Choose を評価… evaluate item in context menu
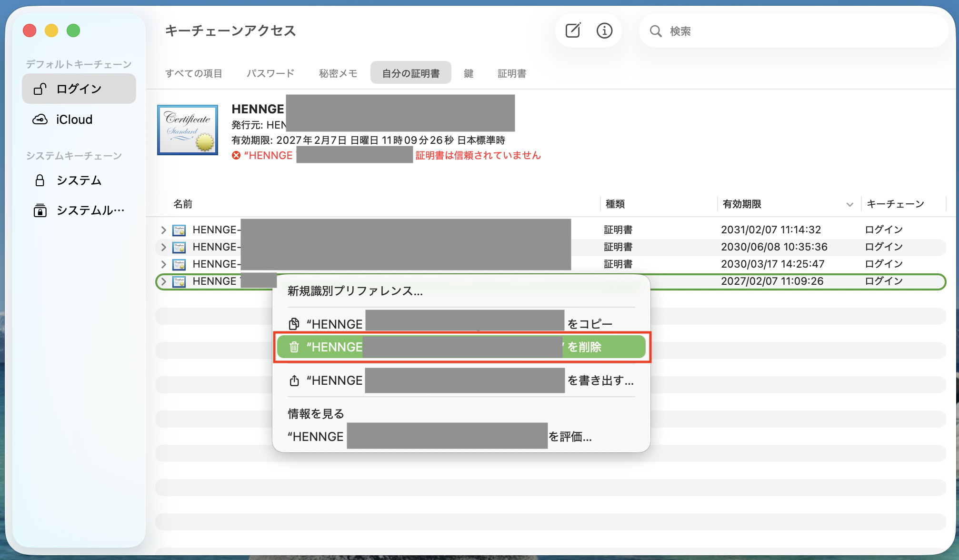The height and width of the screenshot is (560, 959). [461, 437]
